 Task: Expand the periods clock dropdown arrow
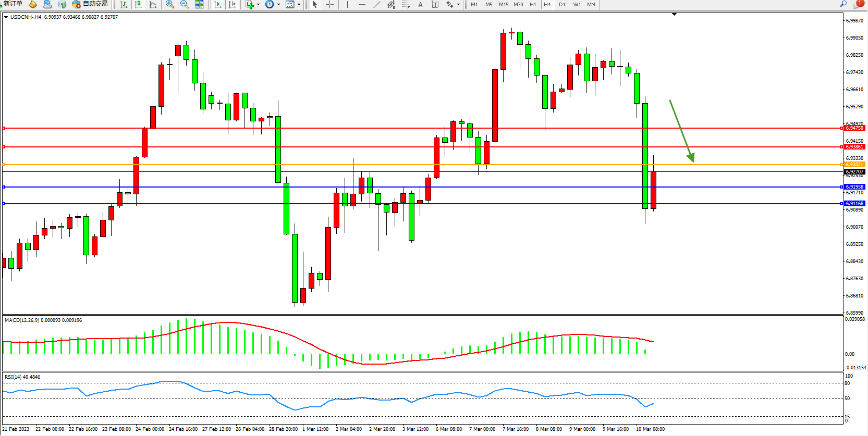tap(278, 5)
